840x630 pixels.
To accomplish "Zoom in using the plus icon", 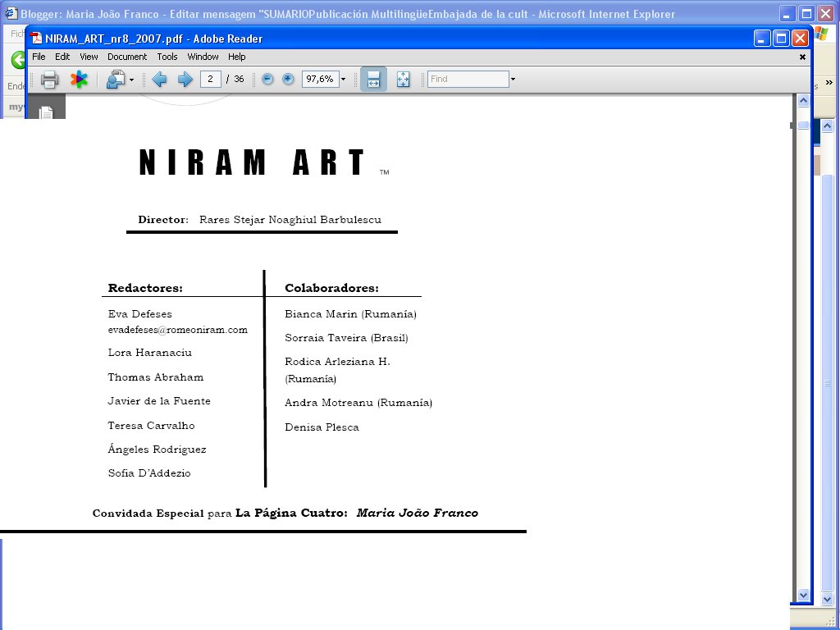I will click(x=287, y=79).
